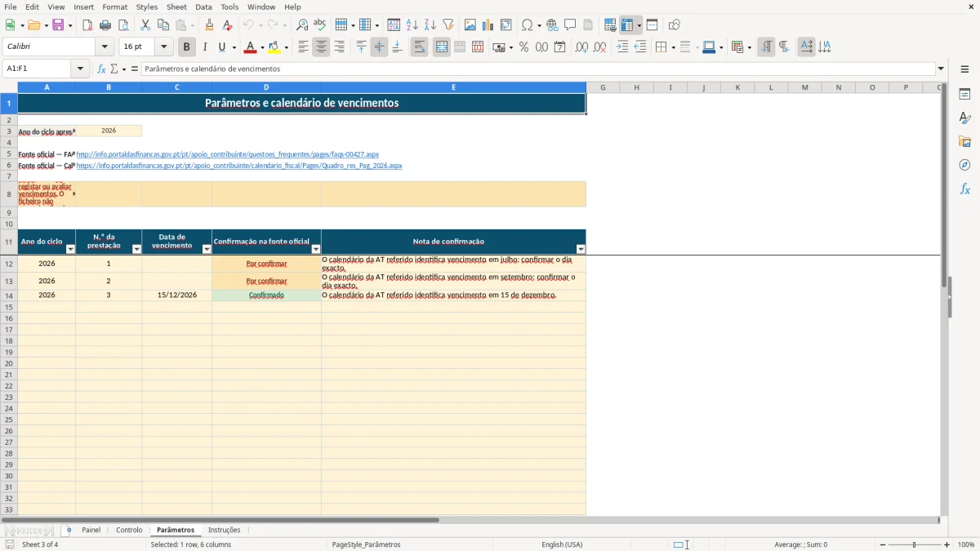
Task: Expand the Name Box dropdown arrow
Action: [80, 69]
